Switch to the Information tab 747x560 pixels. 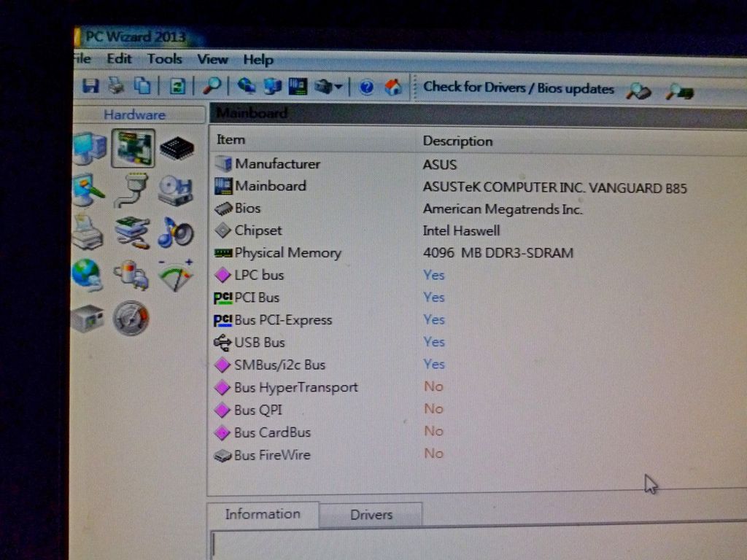point(263,514)
